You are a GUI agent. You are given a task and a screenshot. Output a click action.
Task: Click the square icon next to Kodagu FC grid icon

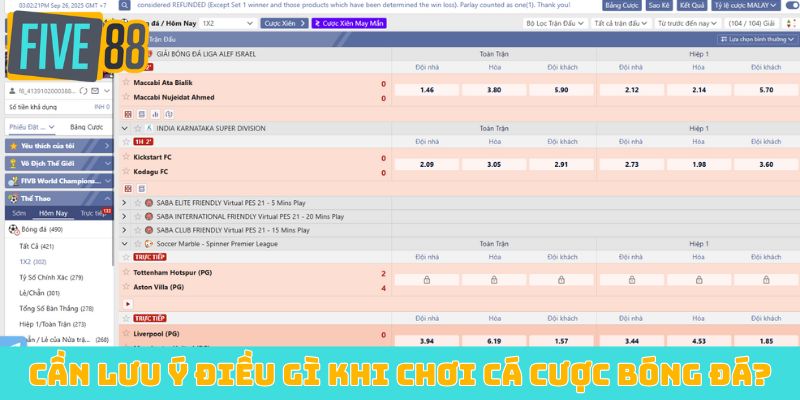coord(142,189)
